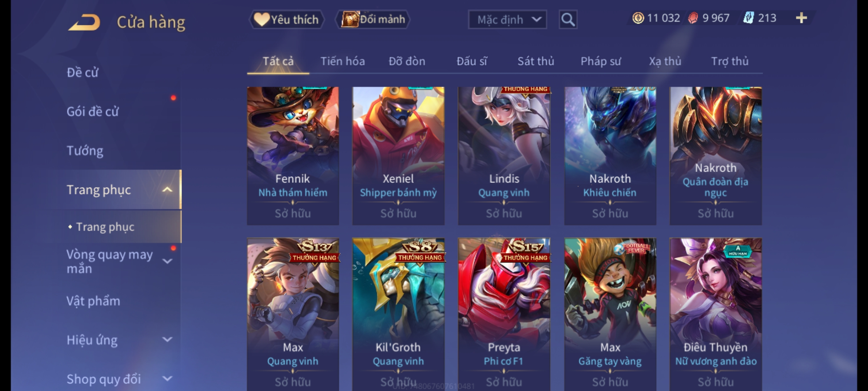The image size is (868, 391).
Task: Expand Shop quy đổi section
Action: coord(167,379)
